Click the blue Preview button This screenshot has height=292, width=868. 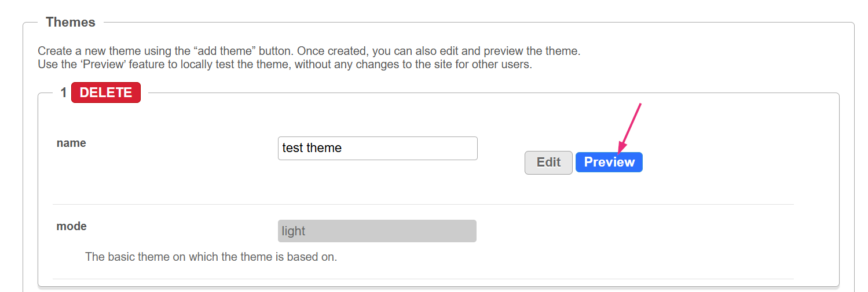tap(609, 162)
